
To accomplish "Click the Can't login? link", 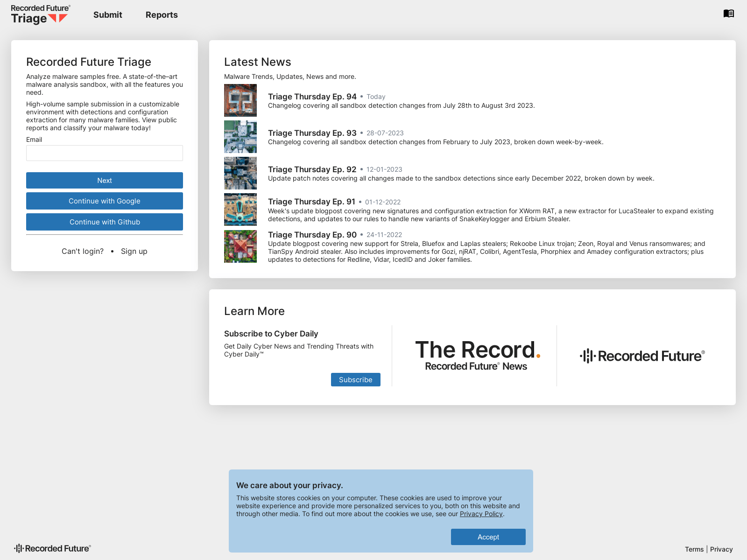I will (83, 251).
